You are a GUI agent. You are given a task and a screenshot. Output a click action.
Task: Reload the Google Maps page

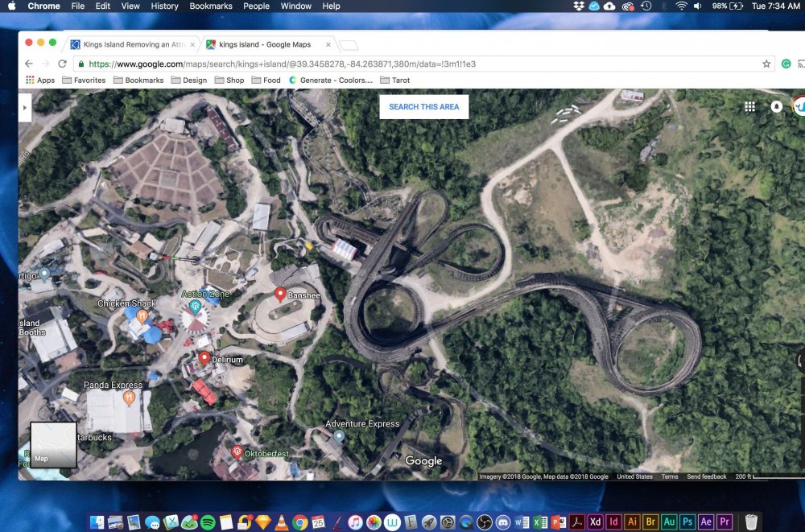tap(62, 64)
